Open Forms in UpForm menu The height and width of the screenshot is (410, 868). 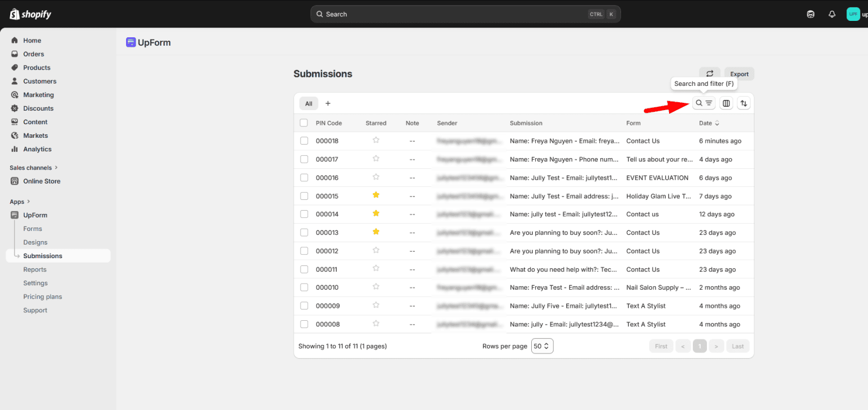point(33,229)
